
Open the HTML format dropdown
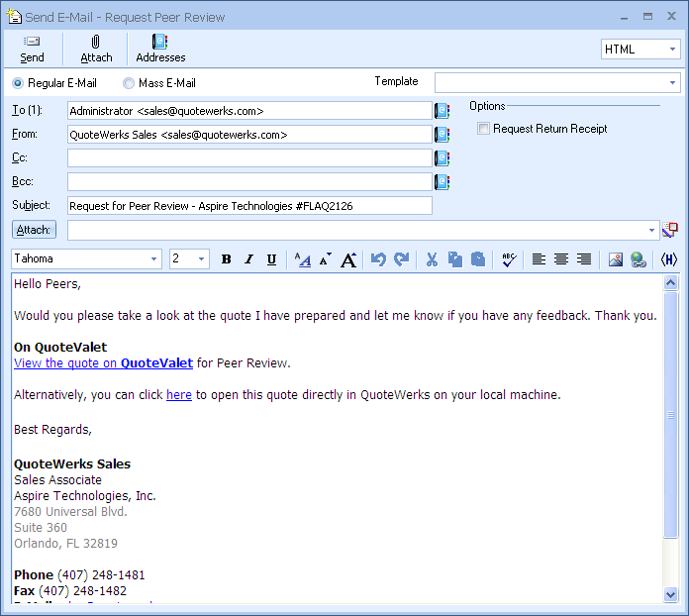tap(640, 50)
